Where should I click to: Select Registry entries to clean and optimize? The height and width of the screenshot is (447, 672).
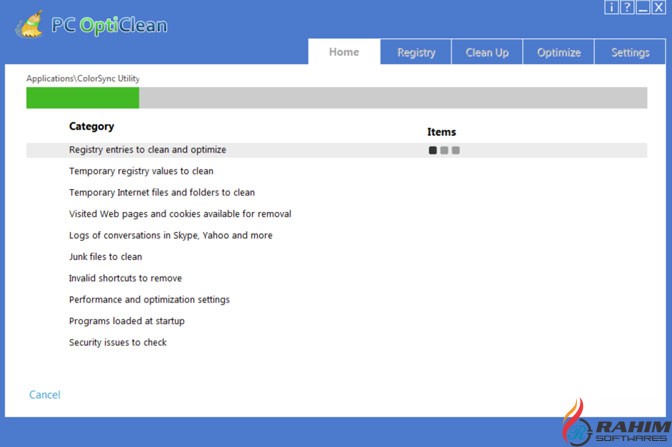[x=336, y=150]
